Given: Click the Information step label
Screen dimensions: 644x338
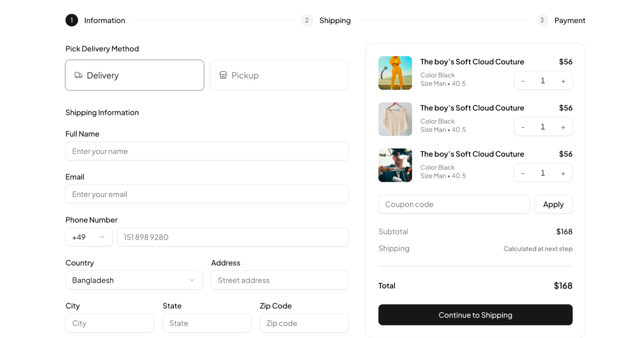Looking at the screenshot, I should pyautogui.click(x=104, y=20).
